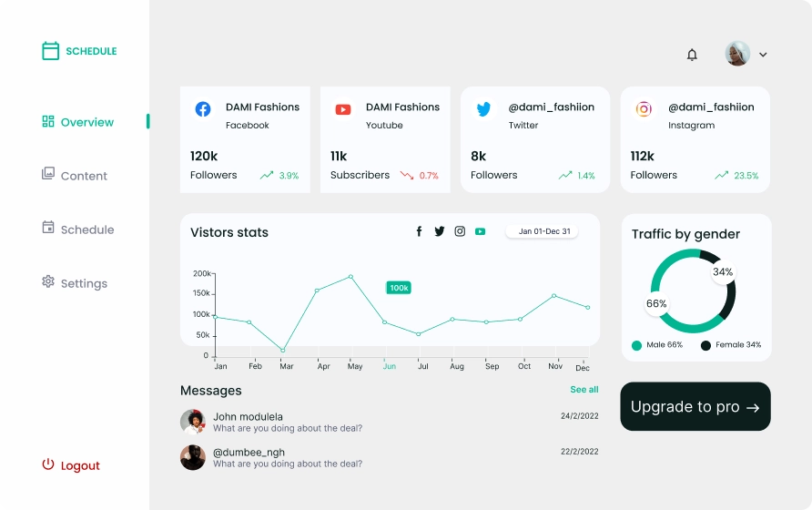Open the Jan 01-Dec 31 date range selector
The width and height of the screenshot is (812, 510).
pos(542,231)
